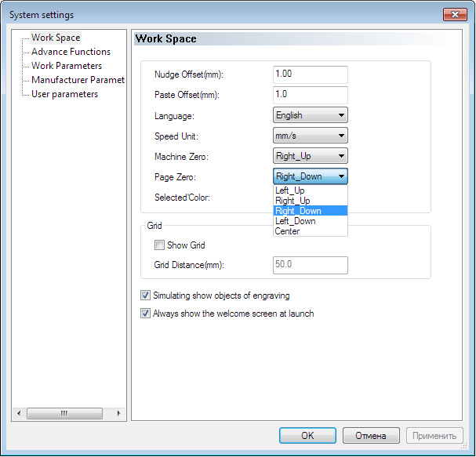Close the System settings dialog
Screen dimensions: 476x457
(x=455, y=14)
